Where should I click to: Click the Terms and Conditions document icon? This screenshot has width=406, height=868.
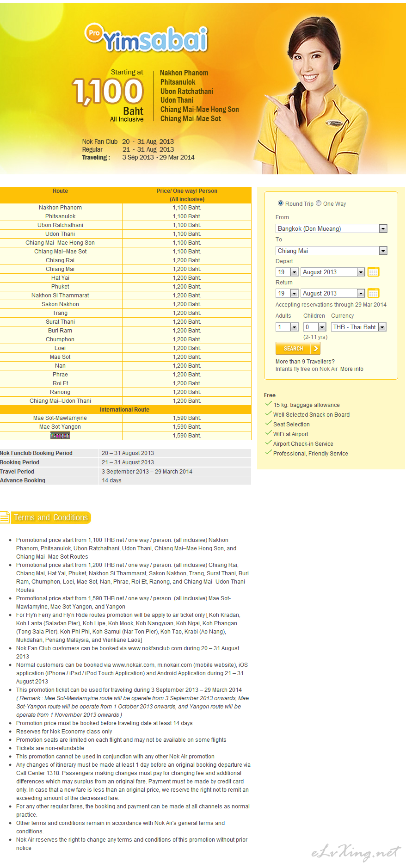pos(5,517)
